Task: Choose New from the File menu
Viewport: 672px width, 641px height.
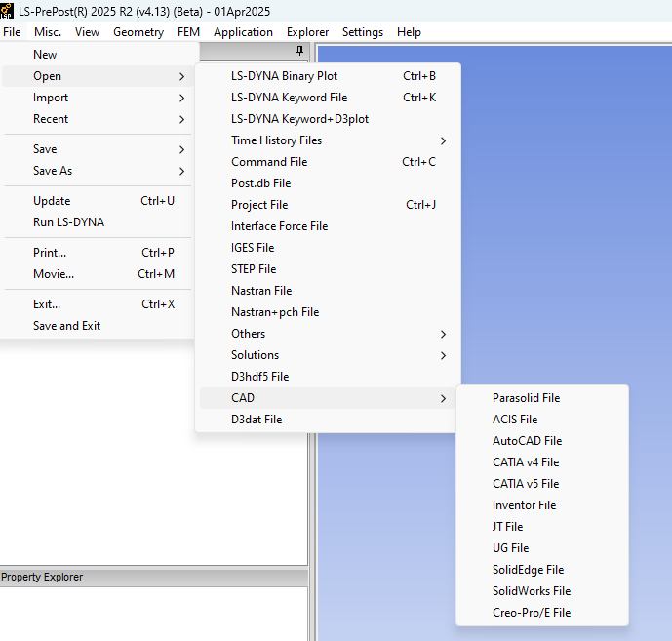Action: tap(98, 55)
